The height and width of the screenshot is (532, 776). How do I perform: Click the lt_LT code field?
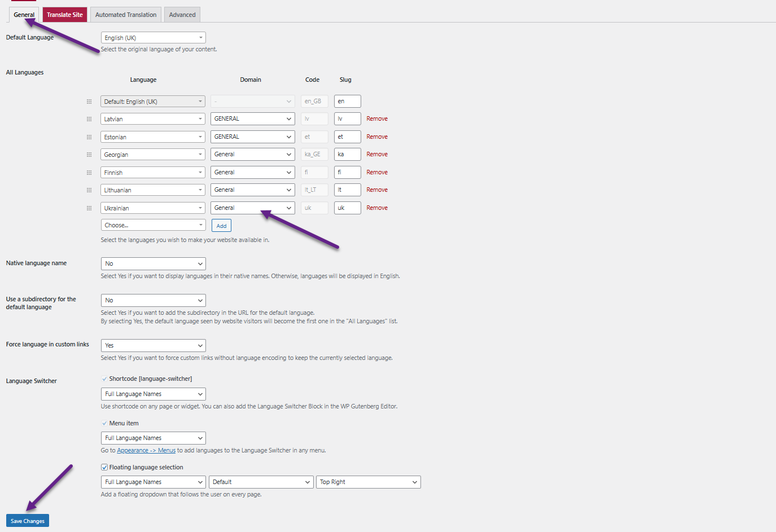[314, 190]
